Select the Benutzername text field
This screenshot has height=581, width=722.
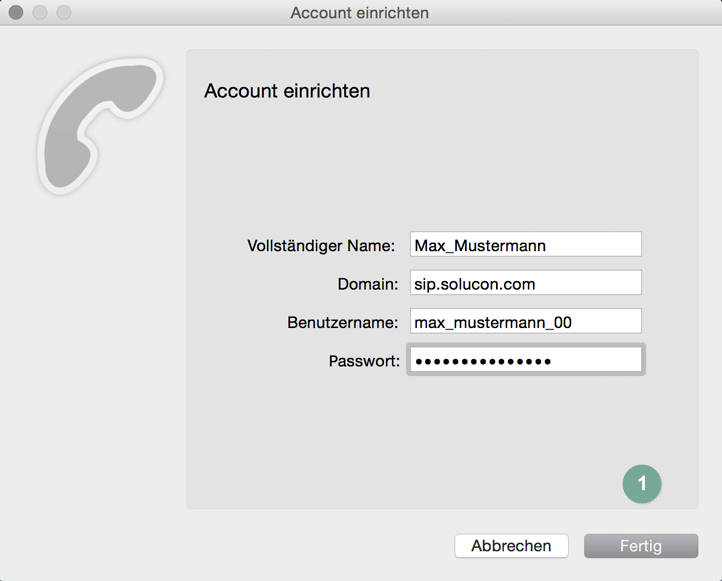[x=524, y=322]
